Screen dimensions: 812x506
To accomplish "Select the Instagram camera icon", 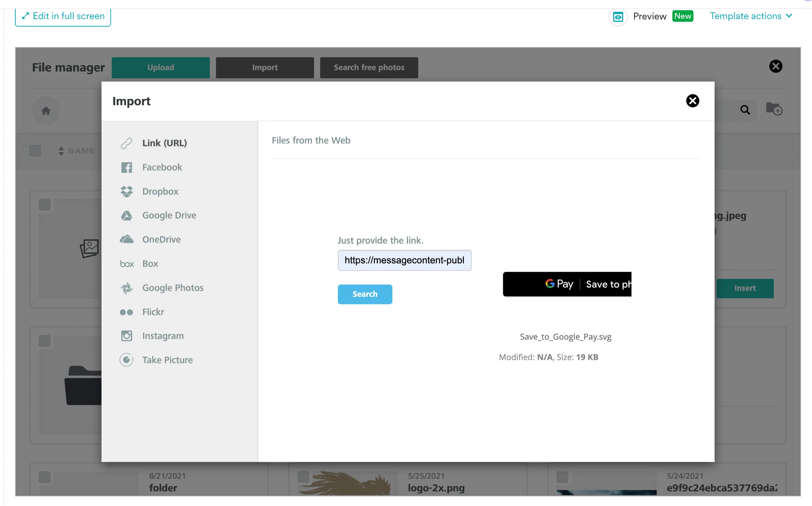I will 127,336.
